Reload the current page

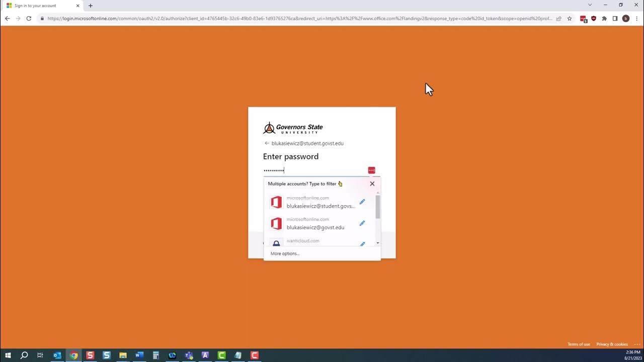[29, 19]
